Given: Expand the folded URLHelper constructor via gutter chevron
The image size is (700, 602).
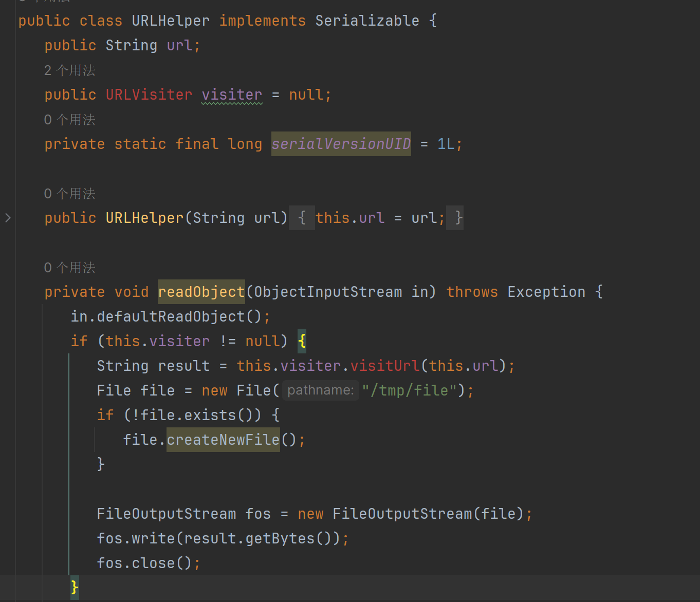Looking at the screenshot, I should pos(8,218).
